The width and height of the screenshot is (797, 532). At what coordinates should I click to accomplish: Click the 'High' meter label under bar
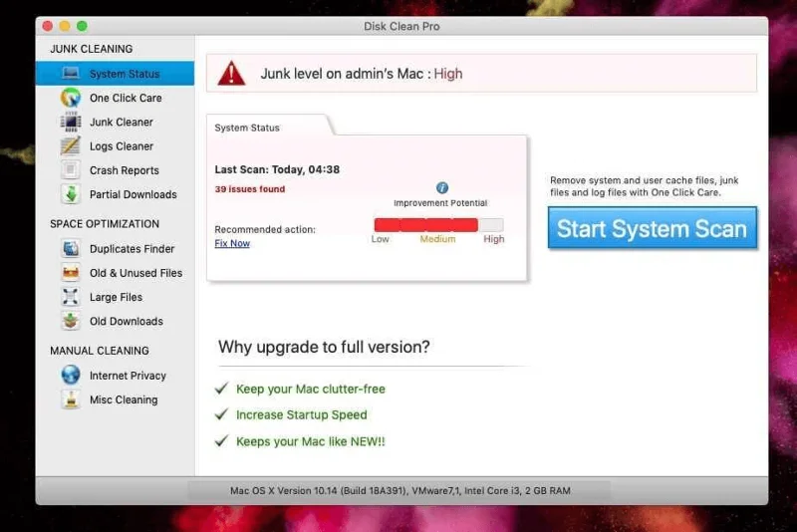coord(494,239)
